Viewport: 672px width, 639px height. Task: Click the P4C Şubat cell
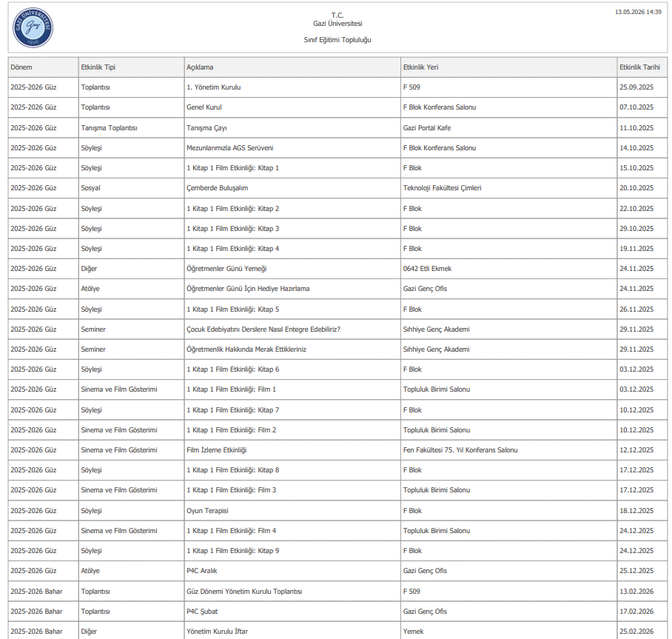pyautogui.click(x=292, y=612)
